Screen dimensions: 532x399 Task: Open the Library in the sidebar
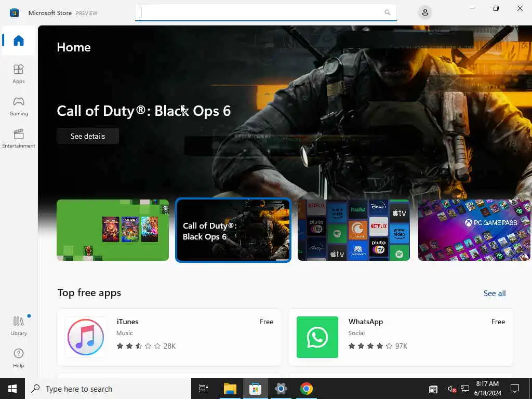(x=19, y=326)
